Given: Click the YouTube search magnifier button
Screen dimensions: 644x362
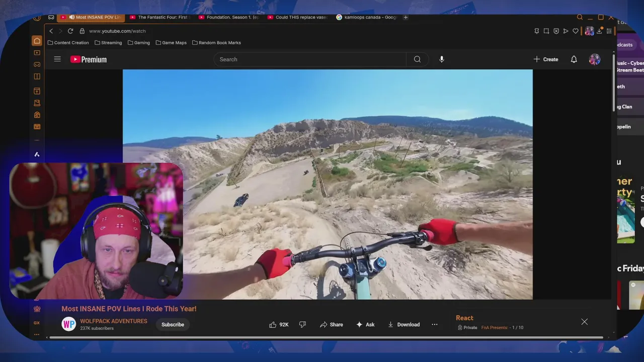Looking at the screenshot, I should [417, 59].
